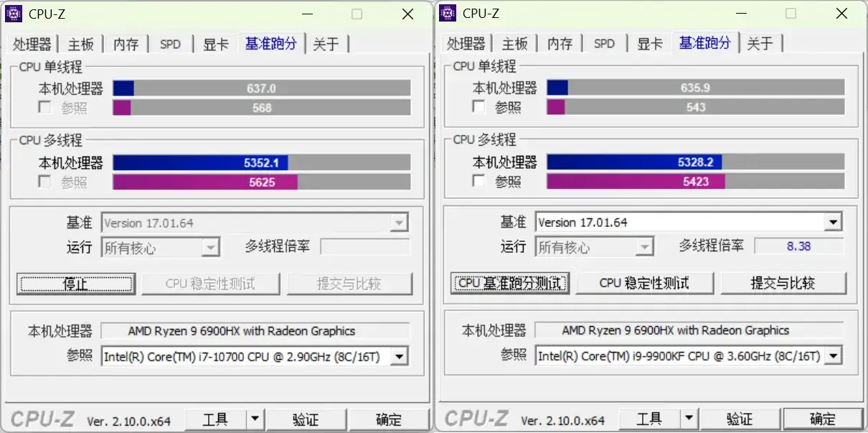Click reference 5423 bar in right window
868x433 pixels.
click(x=696, y=182)
